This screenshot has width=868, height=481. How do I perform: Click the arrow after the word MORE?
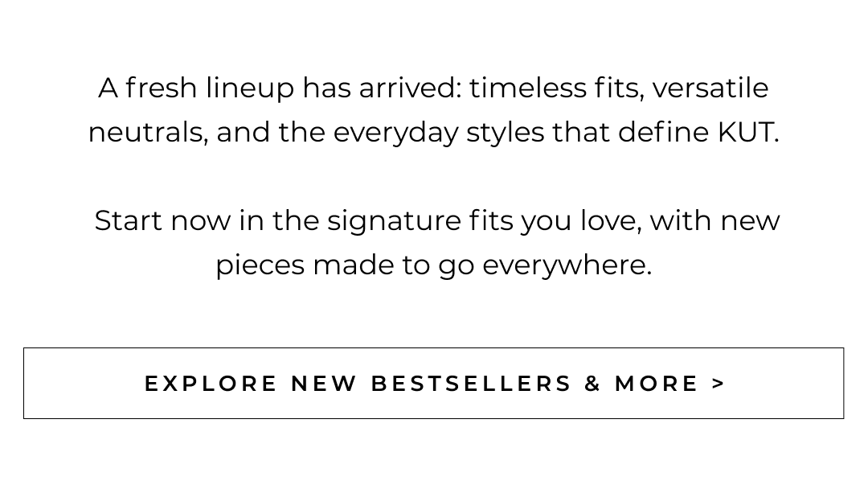[x=719, y=384]
